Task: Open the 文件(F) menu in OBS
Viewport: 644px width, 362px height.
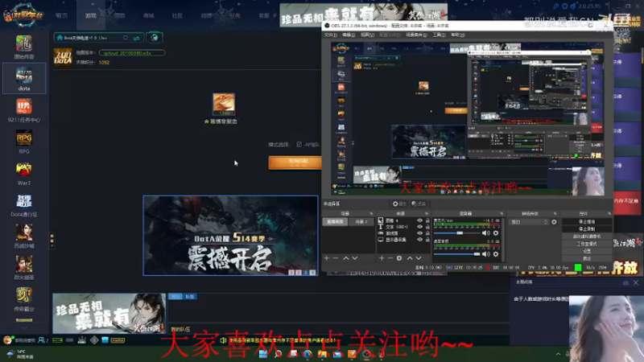Action: click(331, 35)
